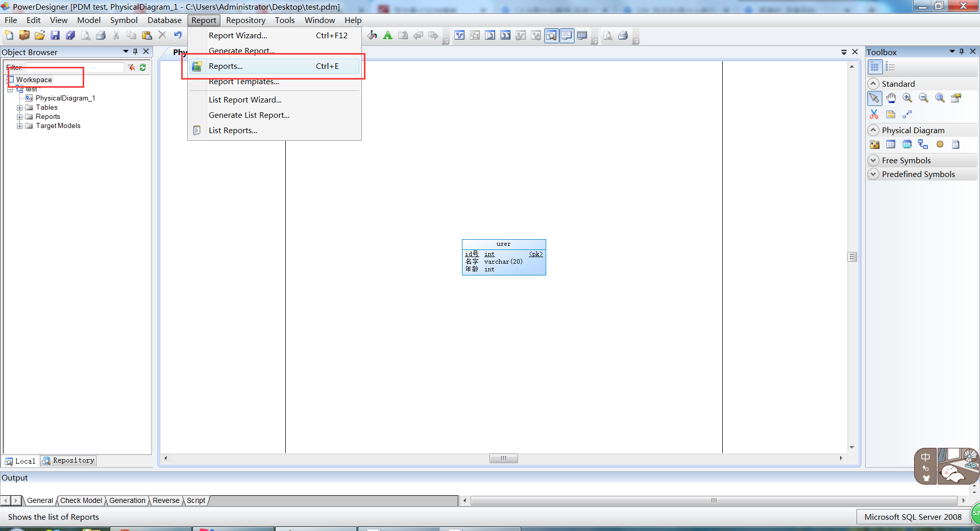This screenshot has height=531, width=980.
Task: Select the Procedure gear tool in Physical Diagram
Action: click(x=940, y=144)
